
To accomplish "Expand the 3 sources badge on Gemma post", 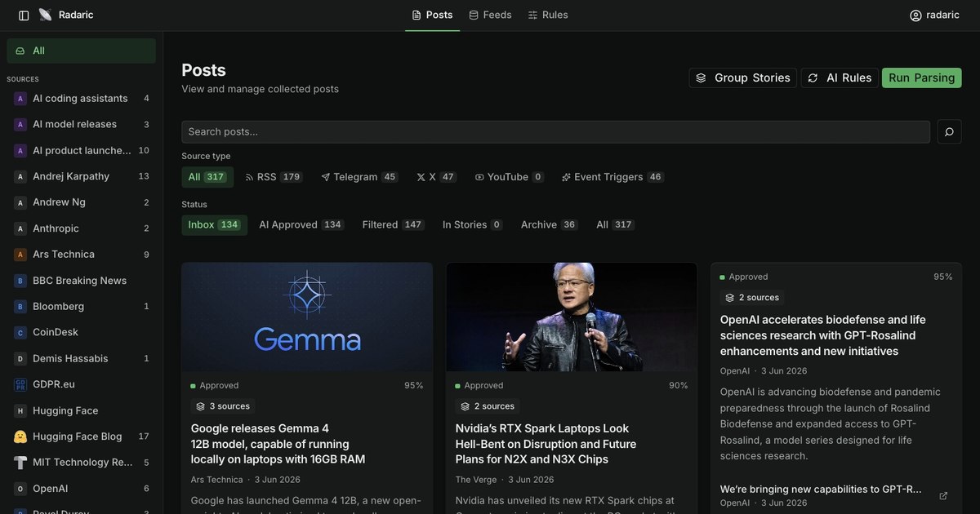I will click(223, 406).
